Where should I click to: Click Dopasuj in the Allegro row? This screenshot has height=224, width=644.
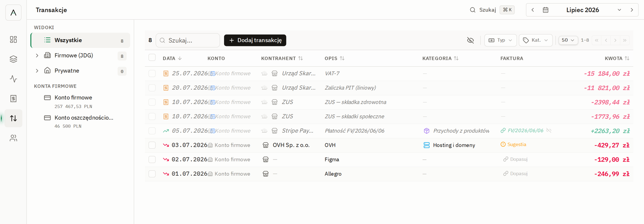[515, 174]
